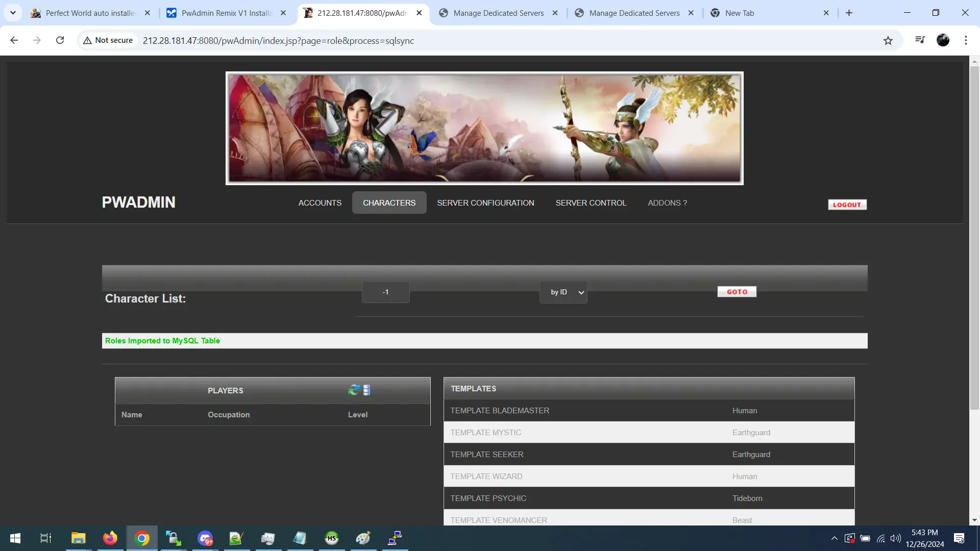Open the ACCOUNTS menu
Screen dimensions: 980x551
(320, 203)
